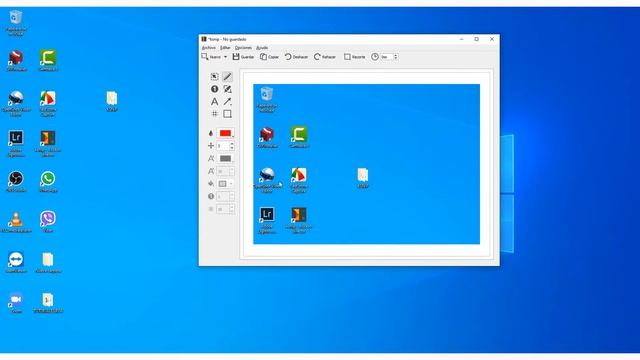The image size is (640, 360).
Task: Decrease the capture delay with down arrow
Action: (396, 59)
